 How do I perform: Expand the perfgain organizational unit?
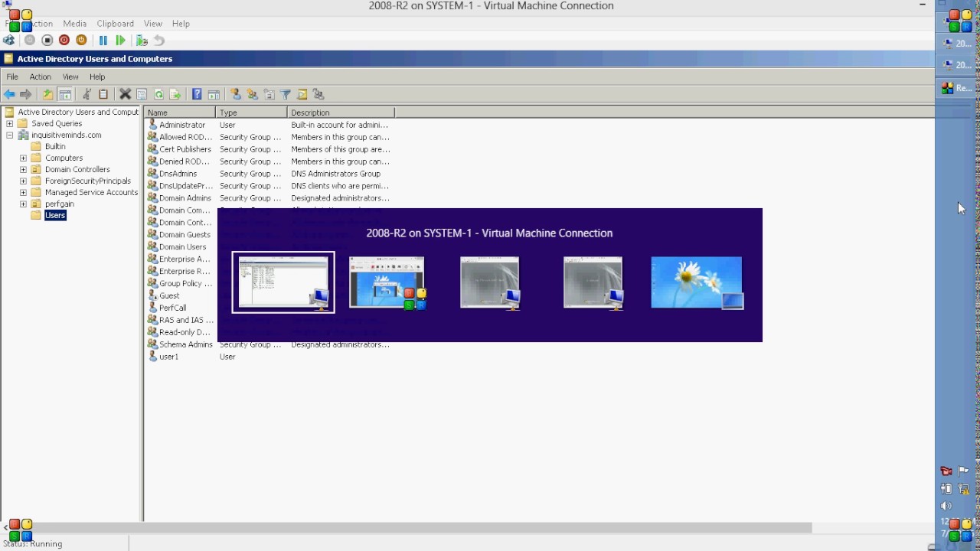coord(23,204)
